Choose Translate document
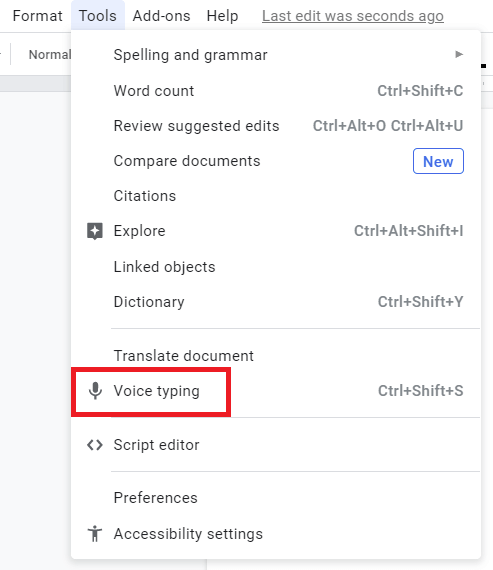The image size is (493, 570). point(276,356)
